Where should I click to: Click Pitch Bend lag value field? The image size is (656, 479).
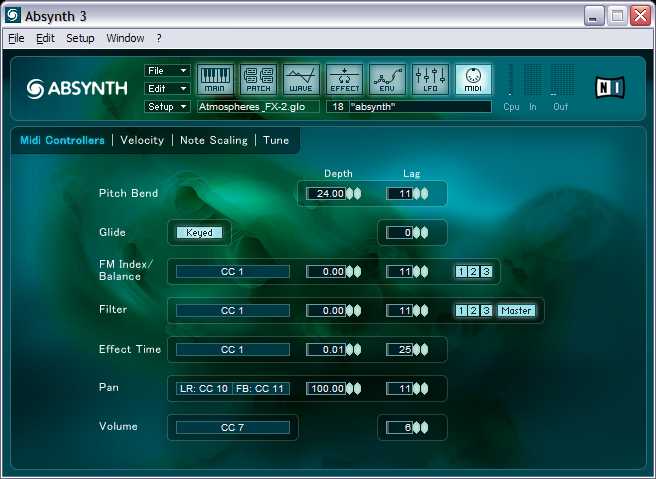pyautogui.click(x=400, y=194)
